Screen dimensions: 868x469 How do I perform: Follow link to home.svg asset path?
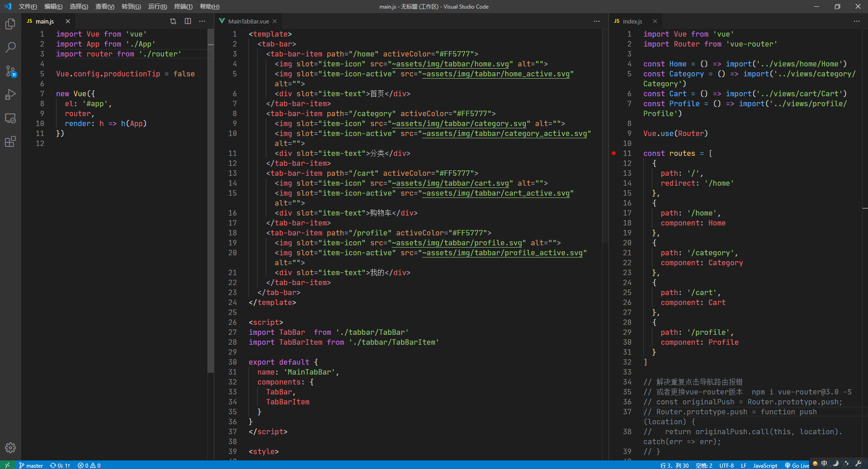450,64
